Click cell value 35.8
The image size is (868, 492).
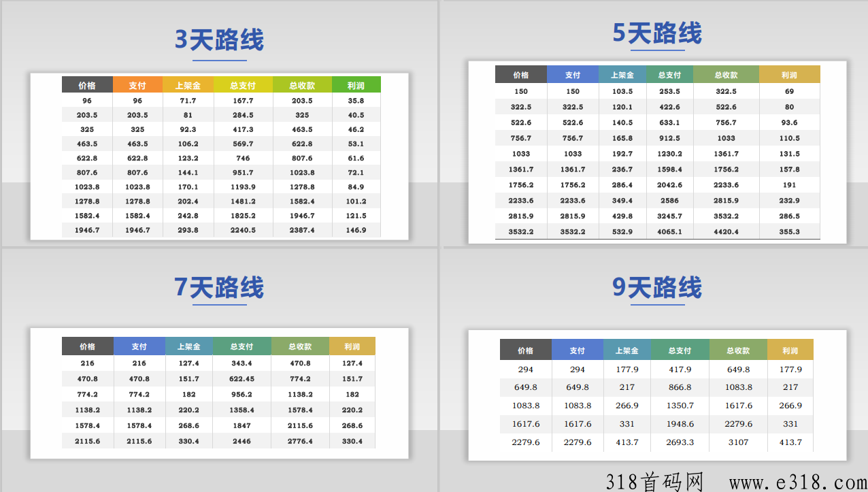(x=356, y=101)
